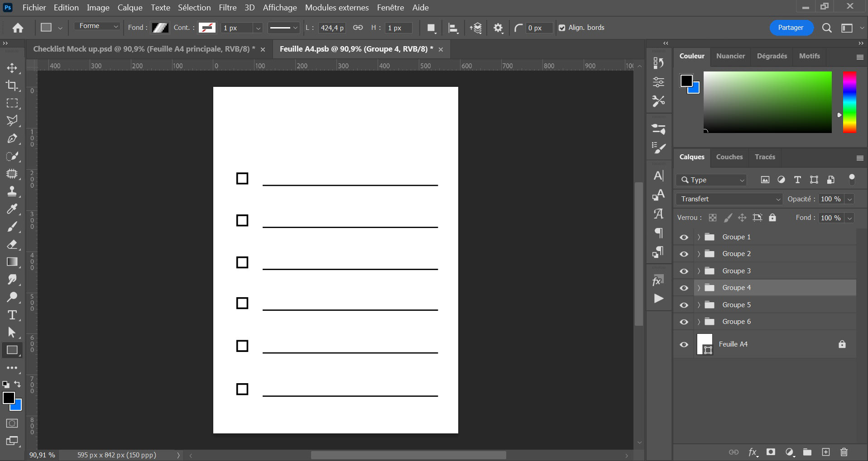Open the Affichage menu
The width and height of the screenshot is (868, 461).
(x=280, y=8)
